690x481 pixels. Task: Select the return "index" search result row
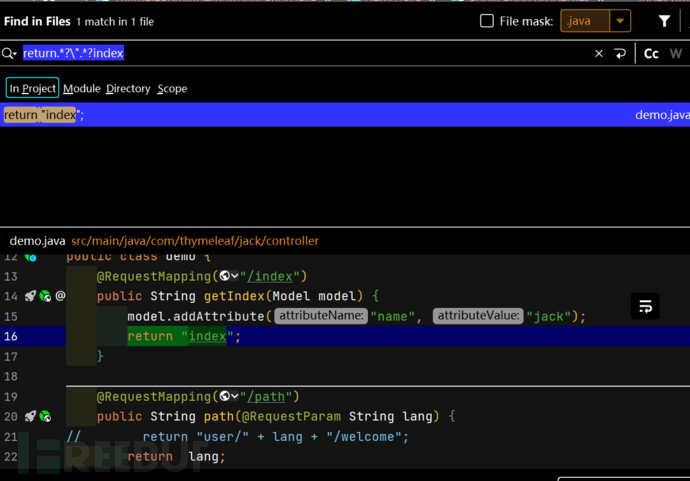345,114
